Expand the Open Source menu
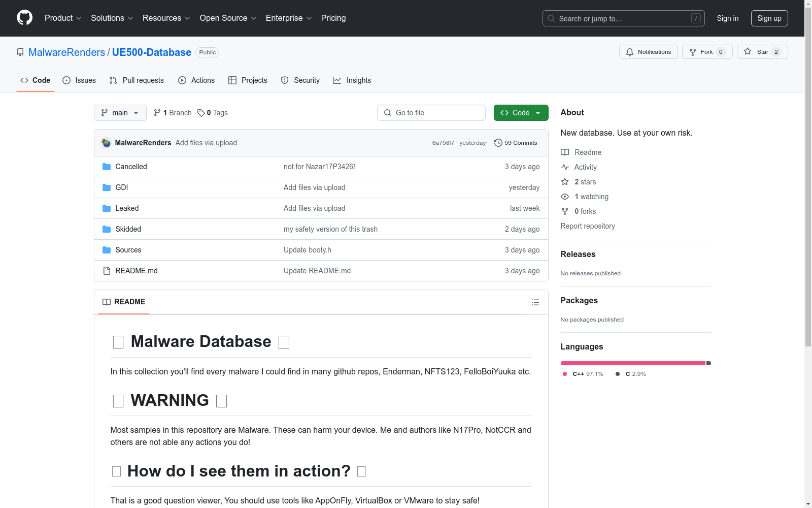This screenshot has width=812, height=508. coord(228,18)
